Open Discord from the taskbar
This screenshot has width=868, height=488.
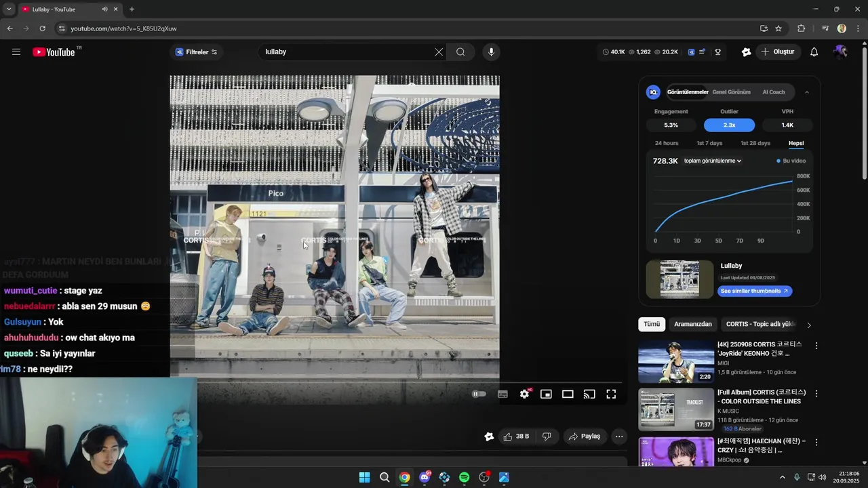425,477
